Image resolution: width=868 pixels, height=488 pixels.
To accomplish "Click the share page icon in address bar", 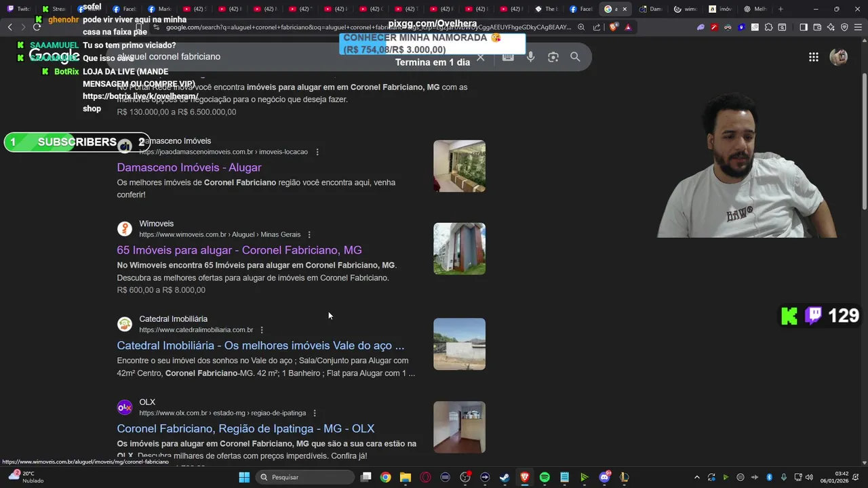I will tap(597, 27).
